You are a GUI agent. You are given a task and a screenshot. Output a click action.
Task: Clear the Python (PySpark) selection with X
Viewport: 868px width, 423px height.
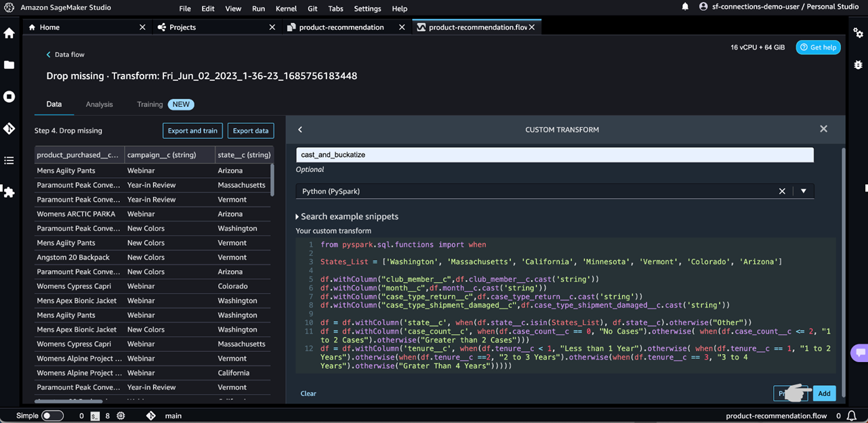click(782, 192)
